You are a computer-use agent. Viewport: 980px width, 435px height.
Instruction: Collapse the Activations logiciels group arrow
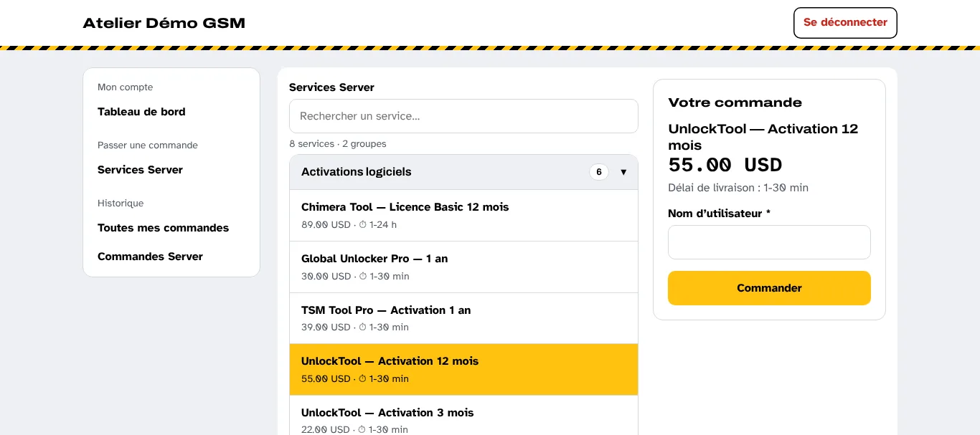[x=623, y=172]
